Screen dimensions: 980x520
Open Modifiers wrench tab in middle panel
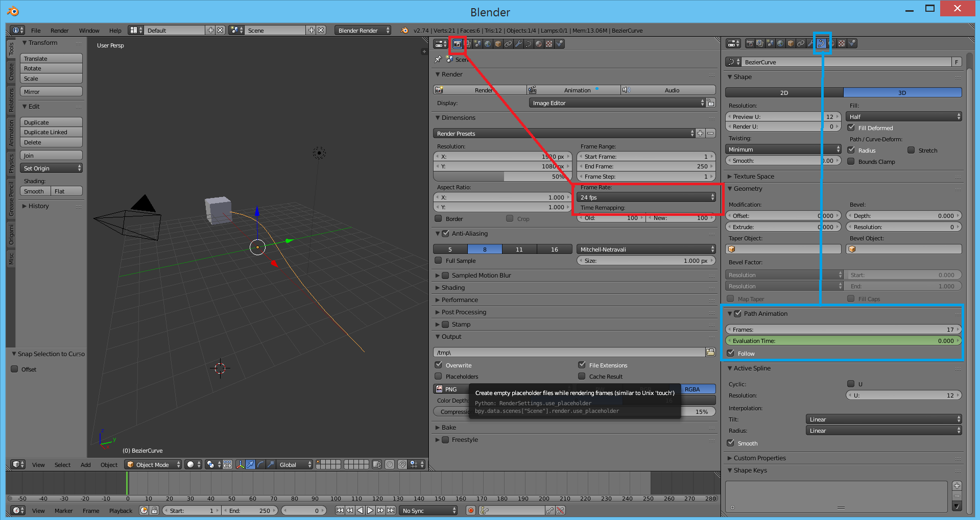[x=518, y=44]
